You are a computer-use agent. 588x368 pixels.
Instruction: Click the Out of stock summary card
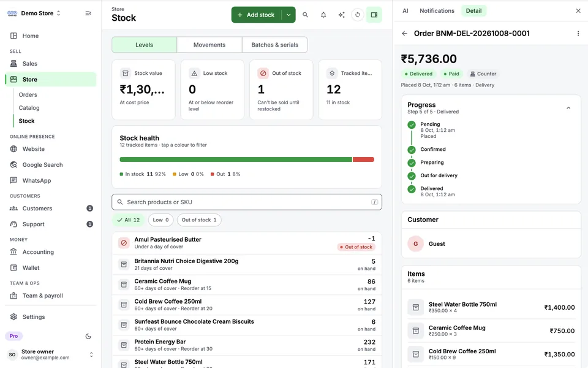click(281, 90)
